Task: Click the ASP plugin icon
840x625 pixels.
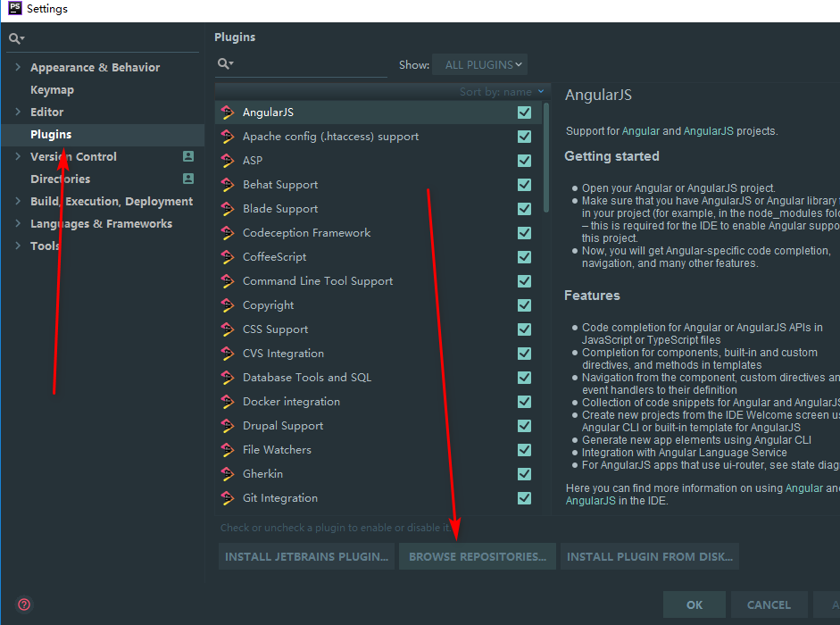Action: (228, 161)
